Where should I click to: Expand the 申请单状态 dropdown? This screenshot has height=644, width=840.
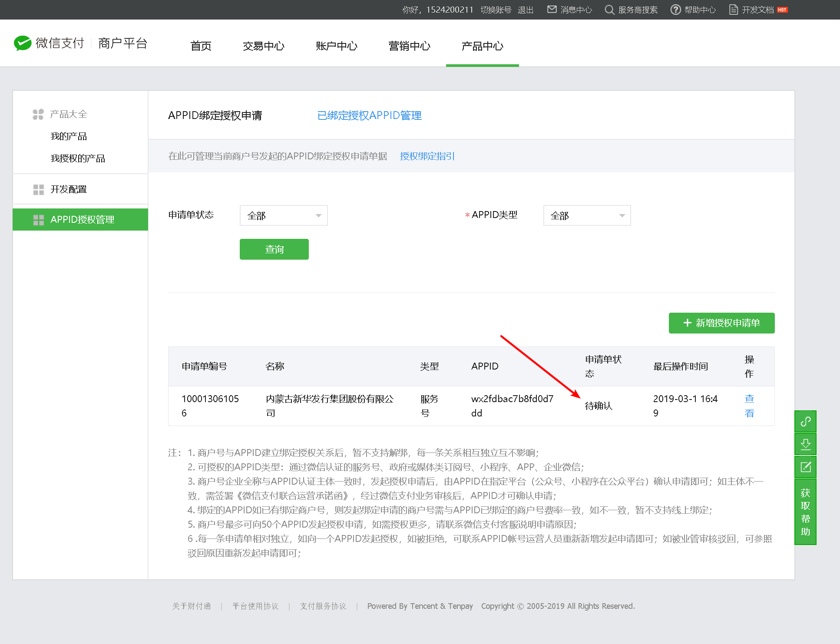click(x=283, y=215)
